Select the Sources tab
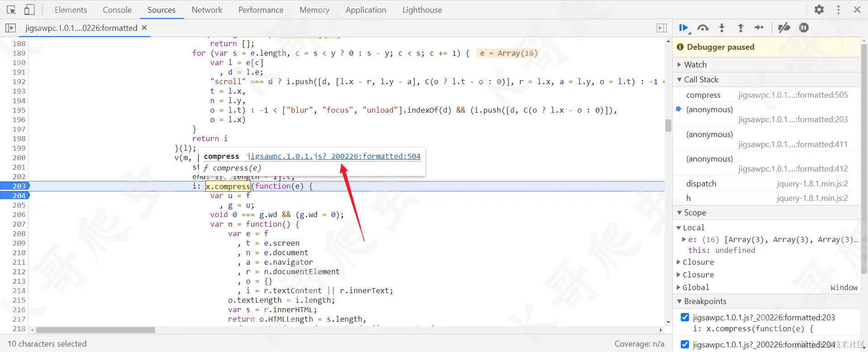This screenshot has height=352, width=868. coord(161,10)
